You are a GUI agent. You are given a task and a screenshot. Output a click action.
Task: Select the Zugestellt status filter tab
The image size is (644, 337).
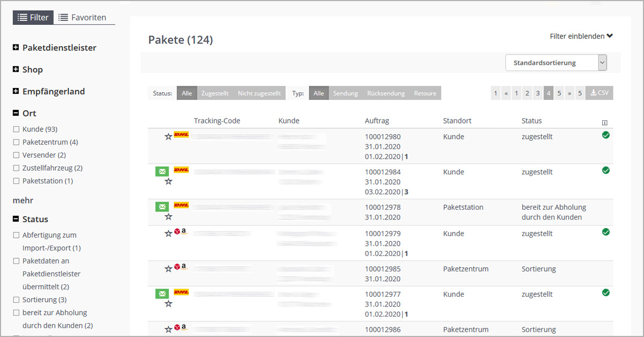214,93
